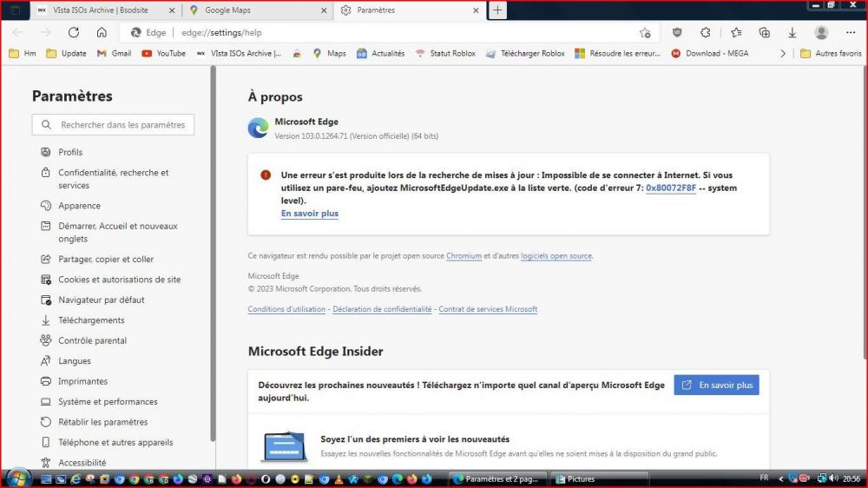This screenshot has height=488, width=868.
Task: Click the browser Back arrow
Action: [x=17, y=33]
